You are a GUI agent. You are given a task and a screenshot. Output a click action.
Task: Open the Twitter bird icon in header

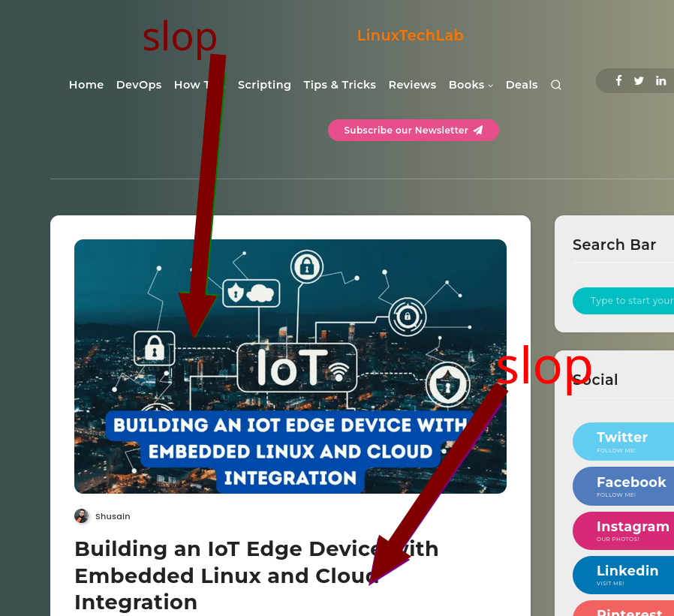(639, 80)
